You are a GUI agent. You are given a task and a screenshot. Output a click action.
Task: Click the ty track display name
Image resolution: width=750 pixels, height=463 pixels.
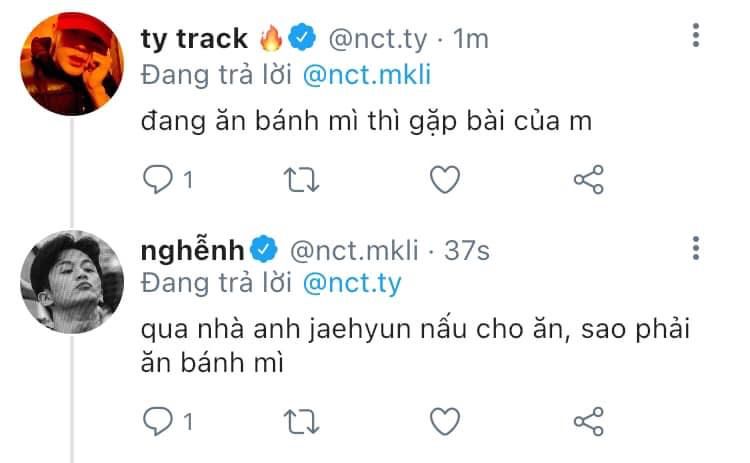coord(195,39)
